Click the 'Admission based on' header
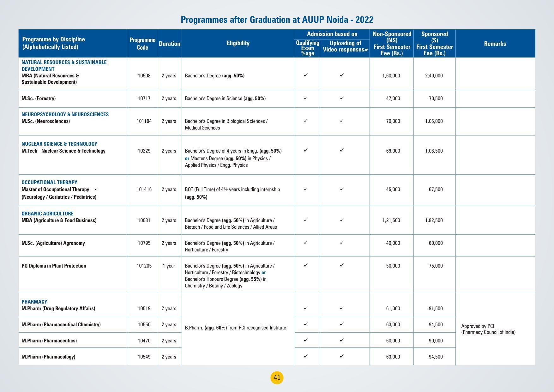The image size is (554, 392). click(x=332, y=34)
